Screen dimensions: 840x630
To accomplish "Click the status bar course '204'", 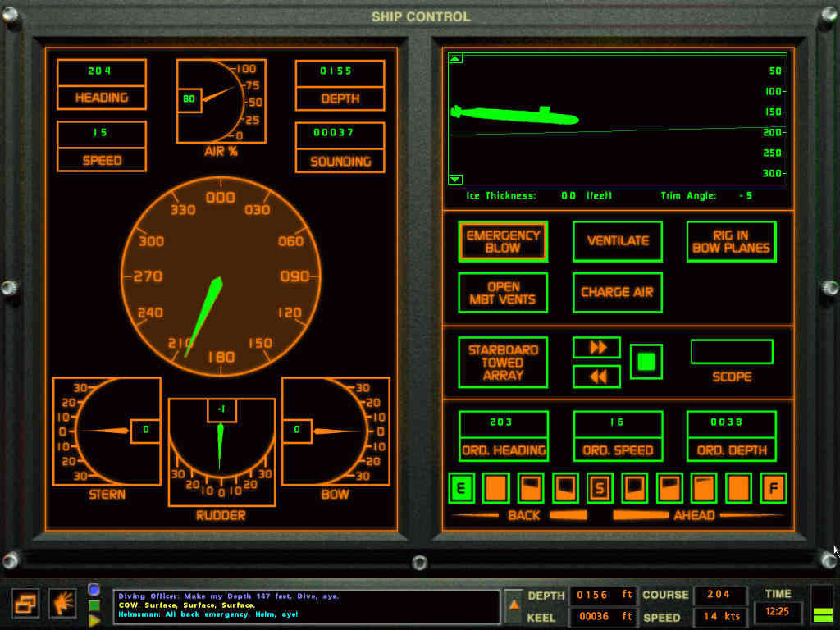I will coord(720,595).
